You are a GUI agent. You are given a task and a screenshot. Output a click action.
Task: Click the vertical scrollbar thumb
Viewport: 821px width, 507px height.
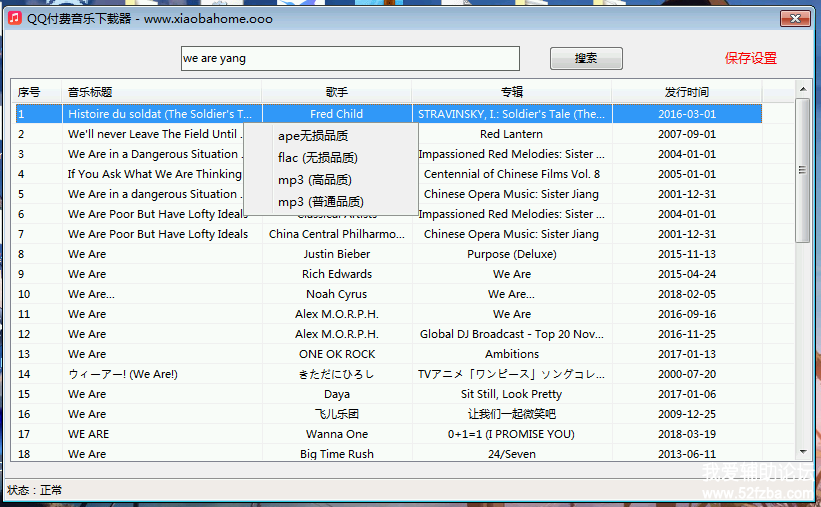coord(803,170)
